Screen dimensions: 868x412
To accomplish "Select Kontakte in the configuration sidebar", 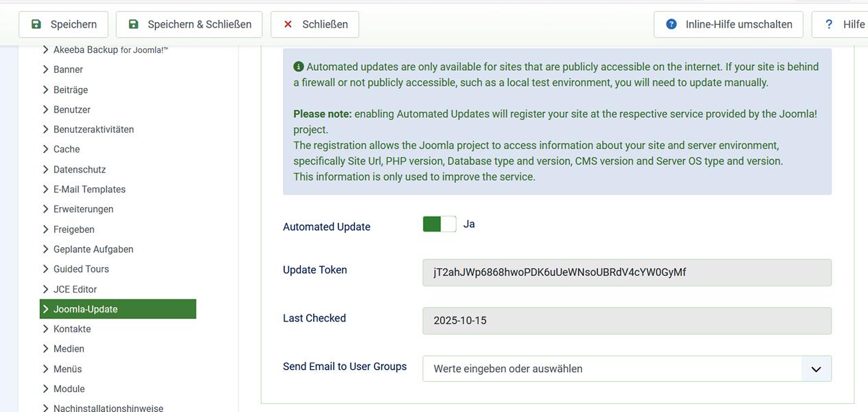I will [71, 328].
